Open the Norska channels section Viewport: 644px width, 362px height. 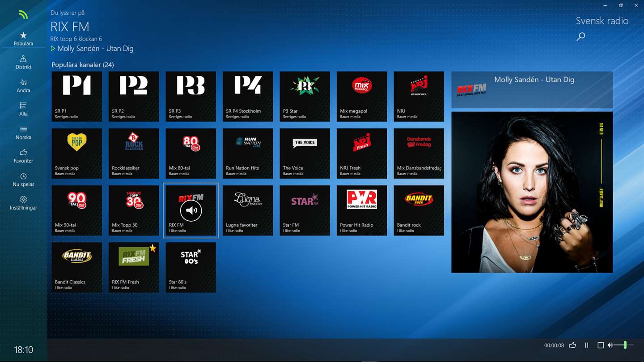click(x=23, y=133)
